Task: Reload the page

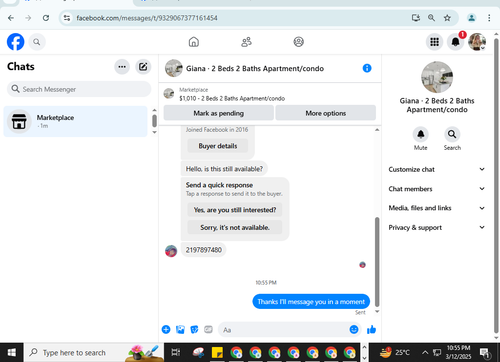Action: coord(46,18)
